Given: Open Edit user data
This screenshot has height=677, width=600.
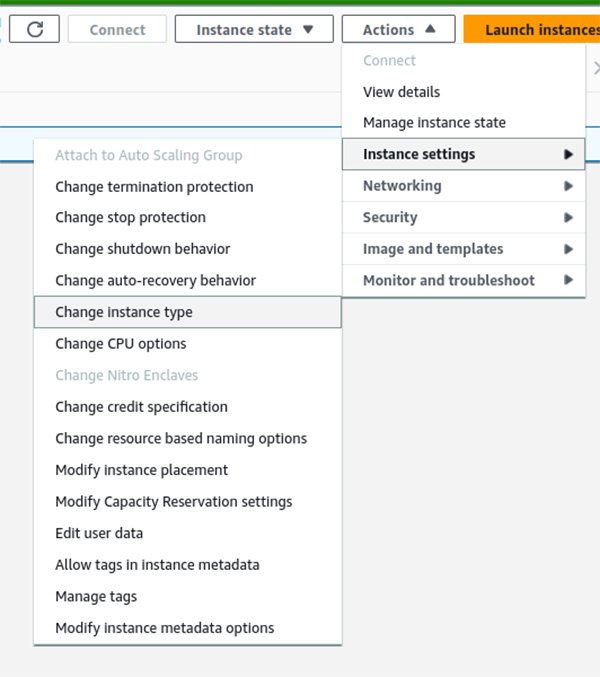Looking at the screenshot, I should tap(99, 533).
